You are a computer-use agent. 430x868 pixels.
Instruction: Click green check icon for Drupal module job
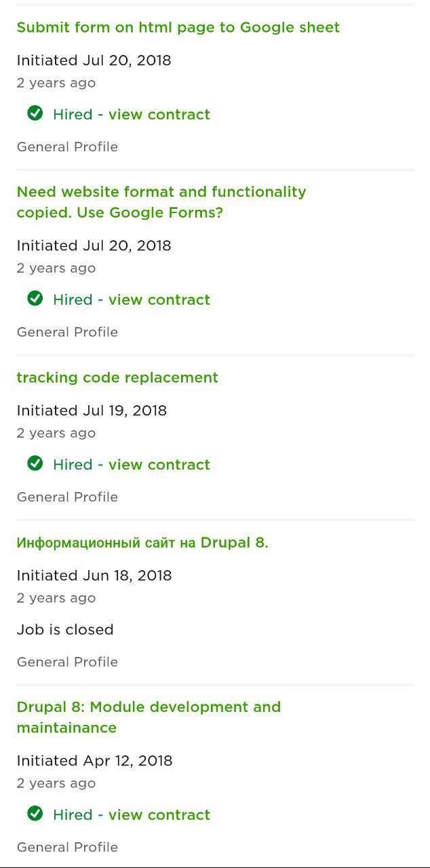tap(35, 813)
